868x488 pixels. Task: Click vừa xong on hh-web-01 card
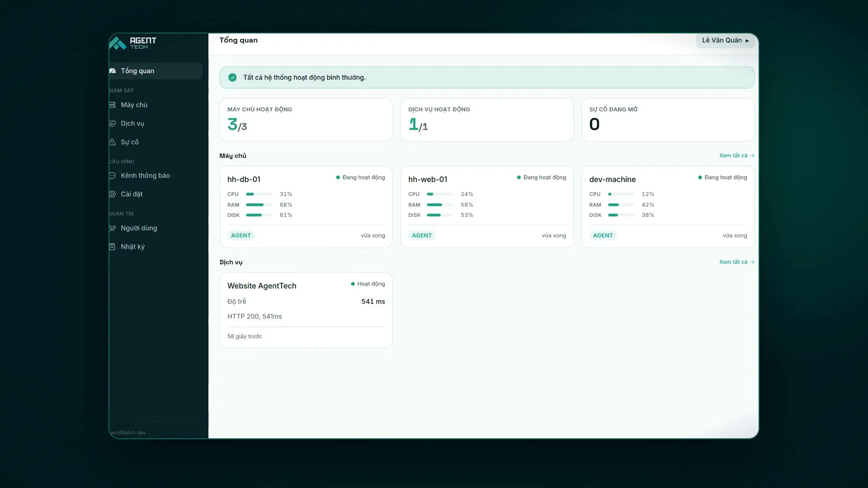tap(554, 235)
